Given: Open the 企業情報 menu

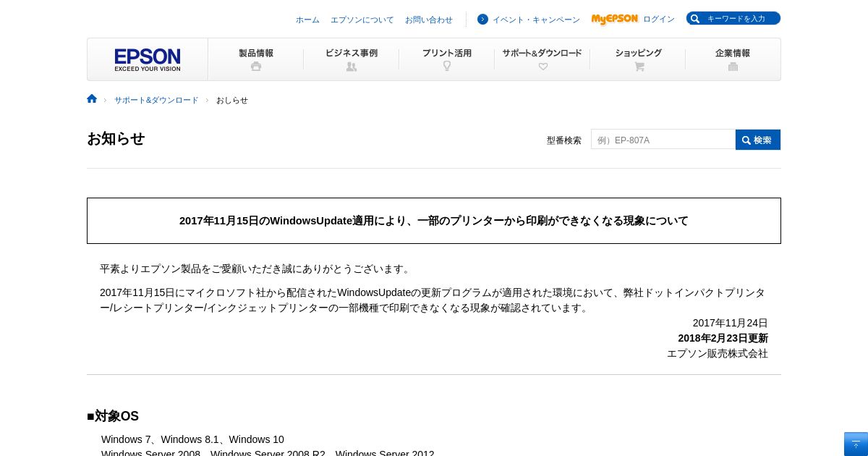Looking at the screenshot, I should (x=733, y=59).
